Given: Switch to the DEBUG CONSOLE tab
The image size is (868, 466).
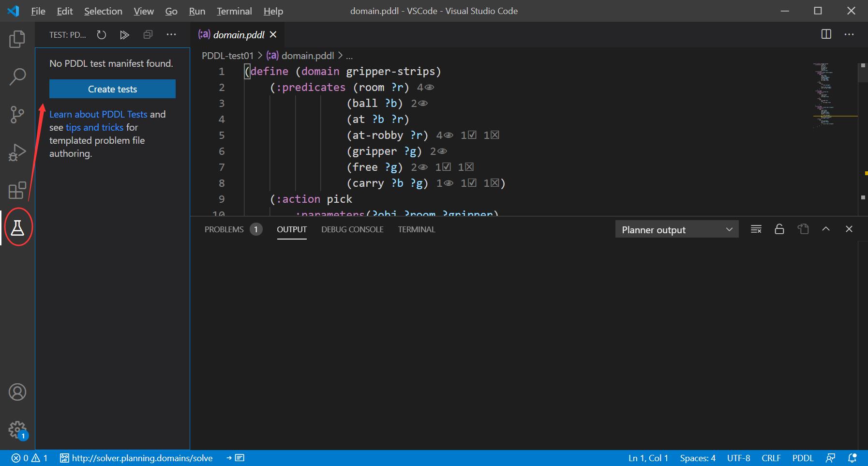Looking at the screenshot, I should [352, 229].
